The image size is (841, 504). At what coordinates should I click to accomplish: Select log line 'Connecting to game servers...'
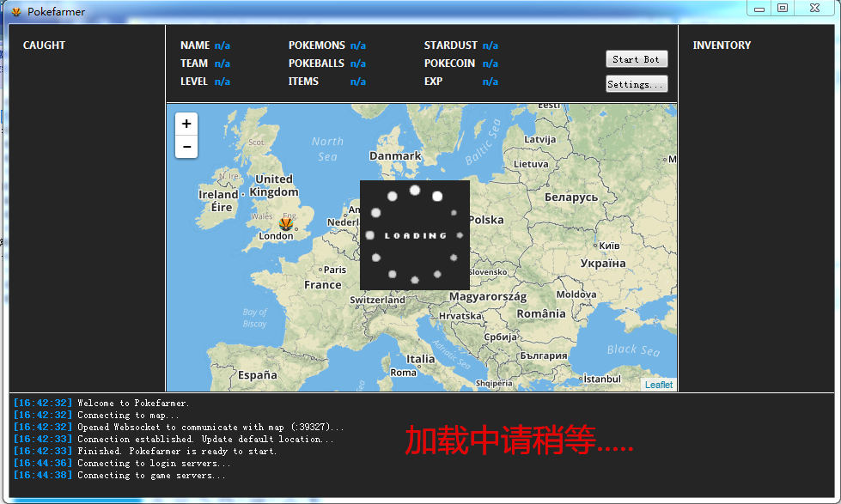click(x=151, y=476)
